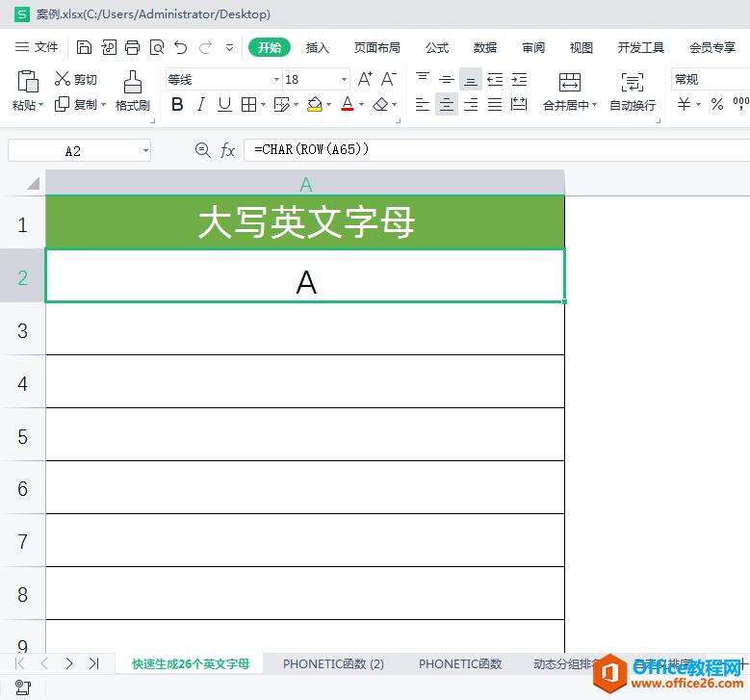The width and height of the screenshot is (750, 700).
Task: Expand 复制 copy options arrow
Action: pyautogui.click(x=103, y=104)
